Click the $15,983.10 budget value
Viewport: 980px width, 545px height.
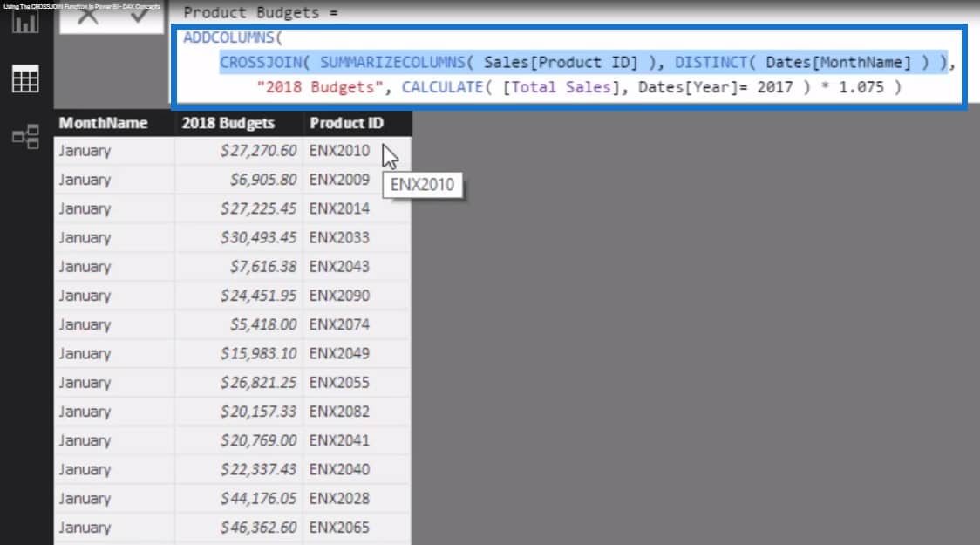click(258, 354)
